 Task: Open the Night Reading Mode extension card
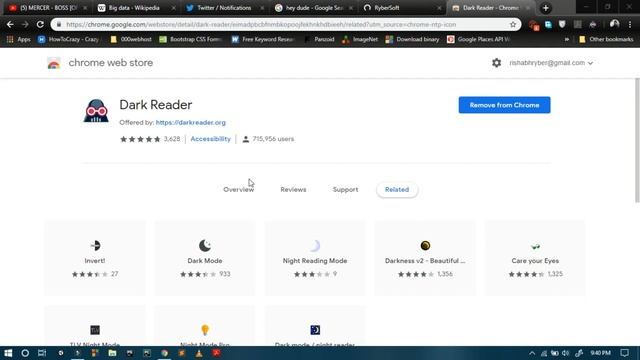pyautogui.click(x=315, y=258)
